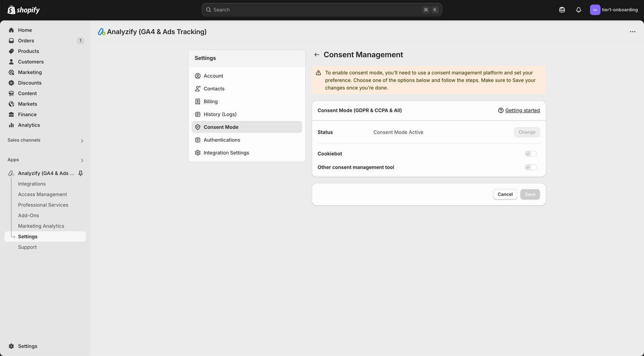Click the help icon beside Getting started
Screen dimensions: 644x356
tap(501, 110)
